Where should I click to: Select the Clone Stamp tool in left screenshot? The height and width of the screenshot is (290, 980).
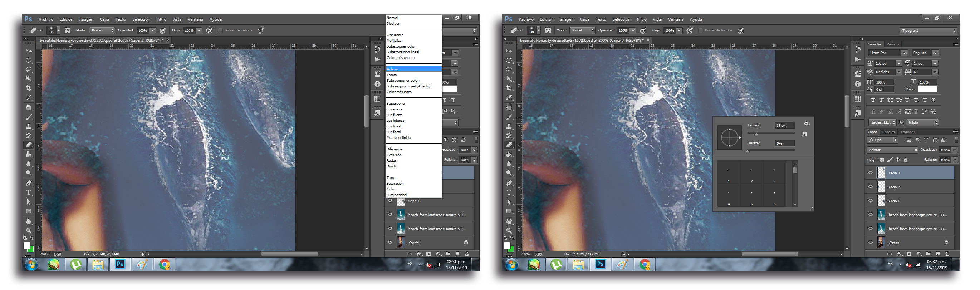tap(29, 126)
